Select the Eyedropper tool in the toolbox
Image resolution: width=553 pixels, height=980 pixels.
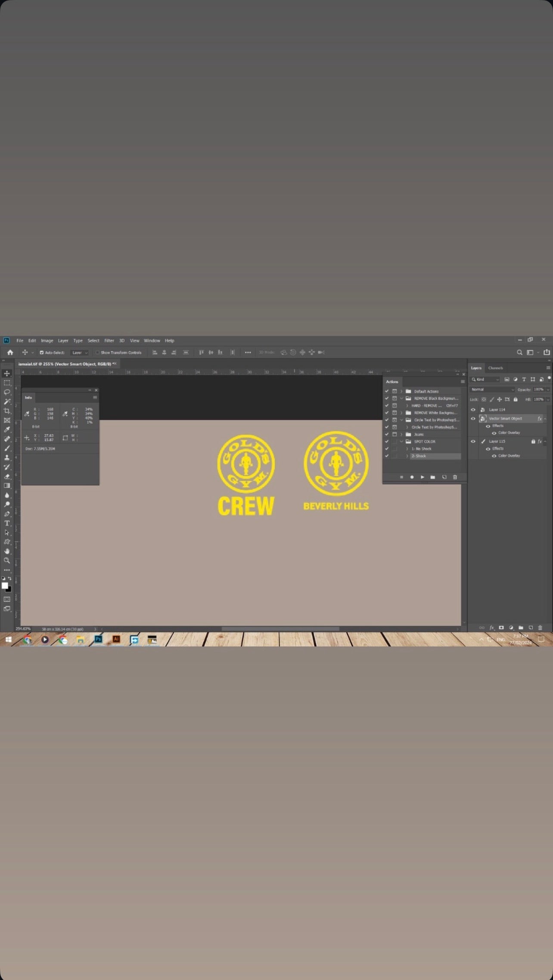click(x=7, y=430)
